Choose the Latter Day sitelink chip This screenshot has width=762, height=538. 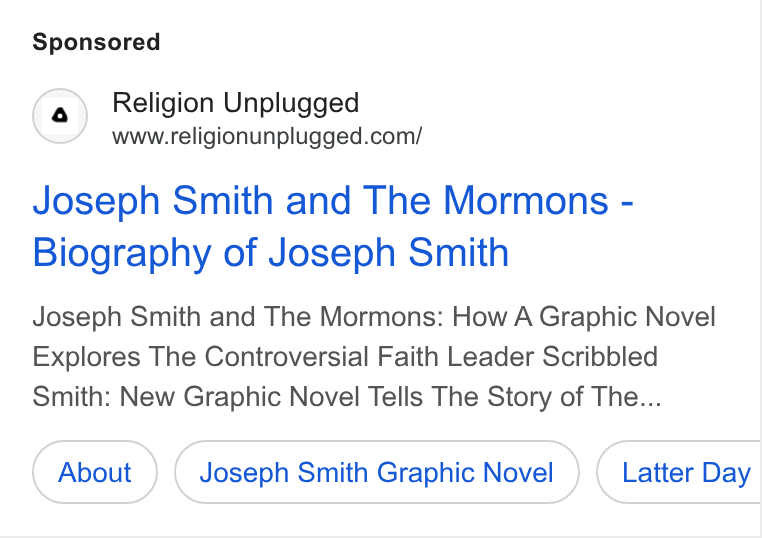pyautogui.click(x=679, y=472)
